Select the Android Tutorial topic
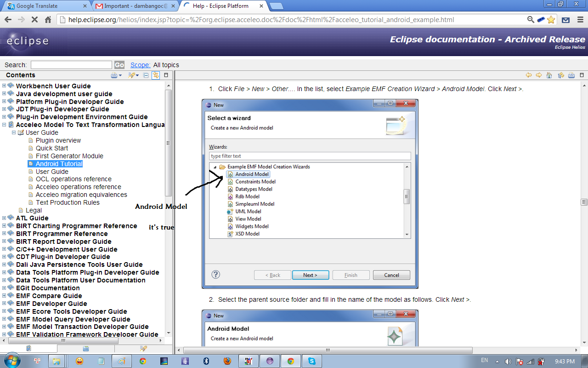The height and width of the screenshot is (368, 588). click(x=59, y=164)
